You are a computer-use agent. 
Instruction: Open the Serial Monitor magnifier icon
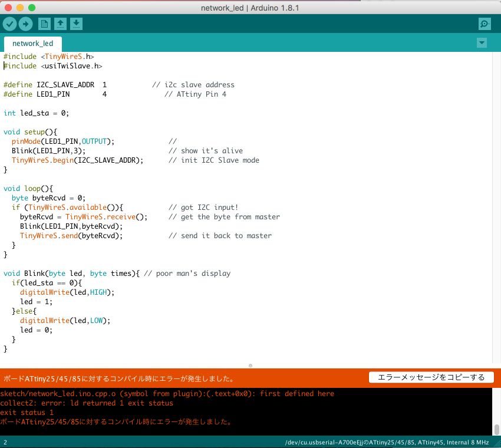coord(484,24)
